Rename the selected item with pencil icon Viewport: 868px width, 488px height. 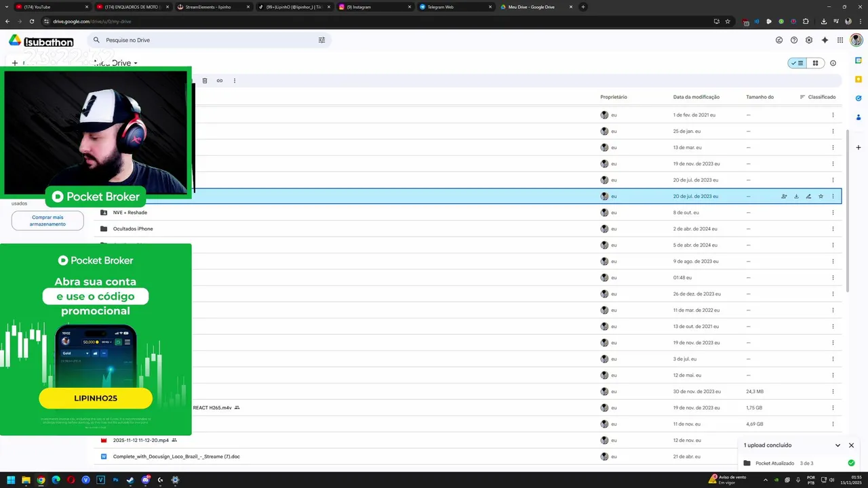pyautogui.click(x=808, y=197)
